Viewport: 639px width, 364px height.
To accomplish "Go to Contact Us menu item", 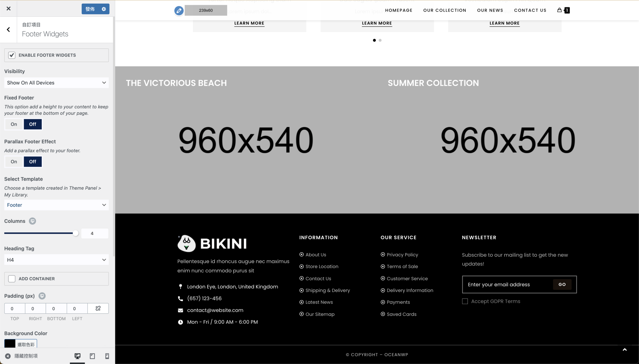I will coord(530,10).
